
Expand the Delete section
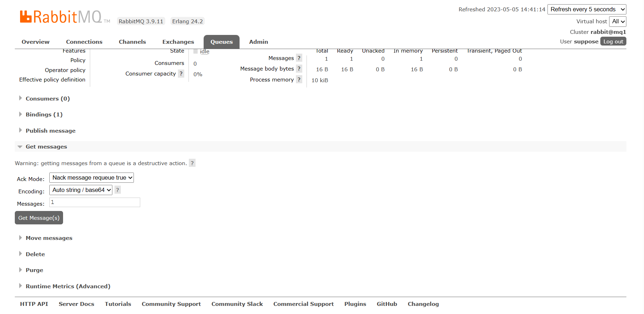(35, 254)
